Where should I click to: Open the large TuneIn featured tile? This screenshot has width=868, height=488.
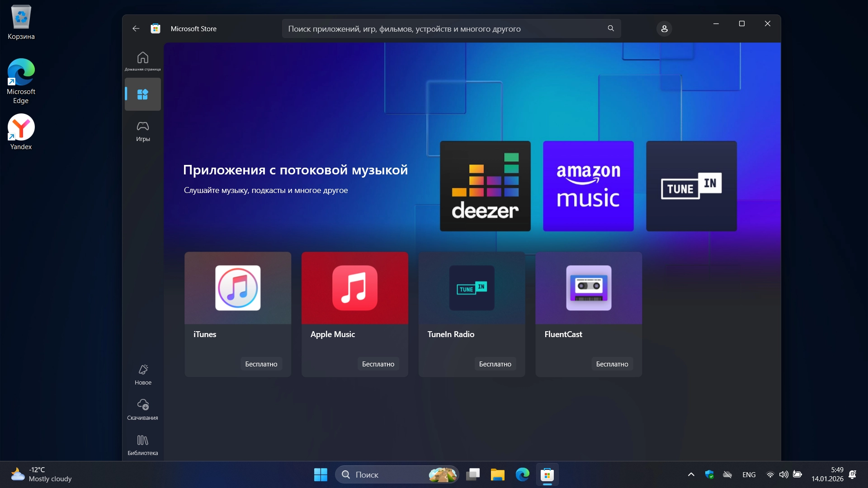click(x=691, y=186)
